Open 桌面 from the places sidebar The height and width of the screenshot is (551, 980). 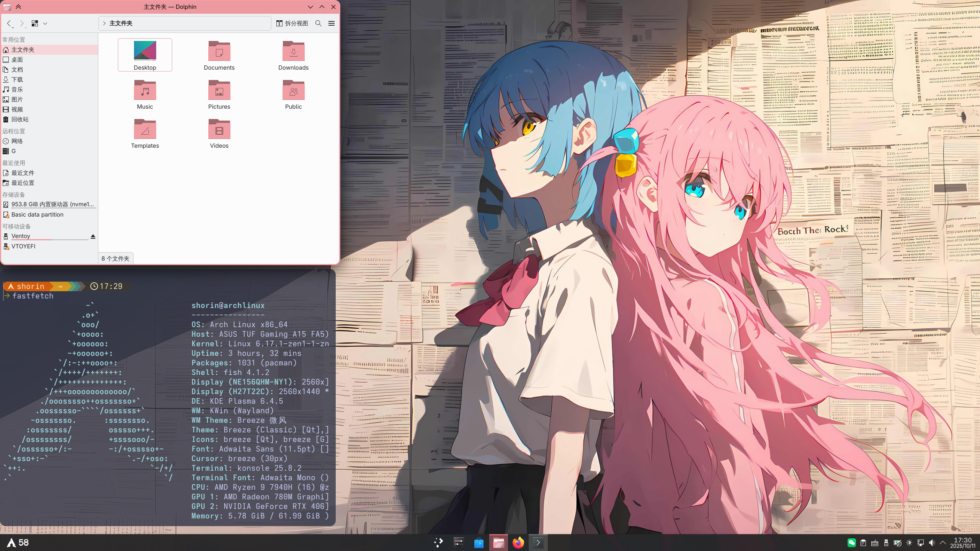pyautogui.click(x=50, y=60)
